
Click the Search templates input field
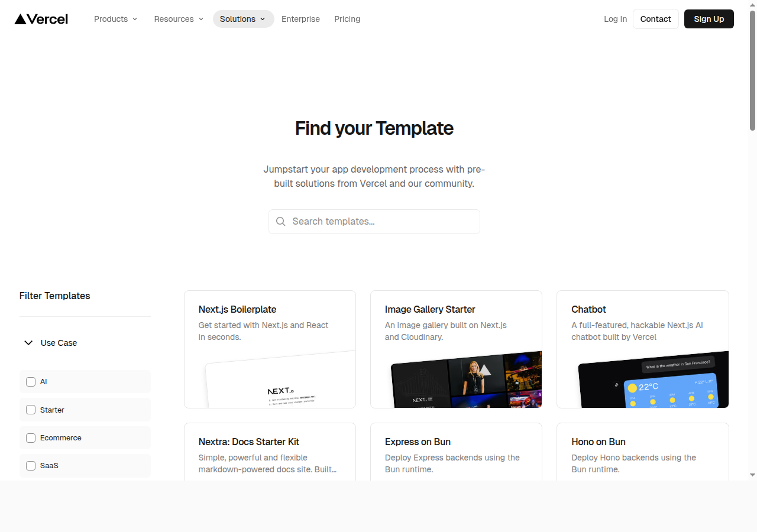(x=374, y=221)
